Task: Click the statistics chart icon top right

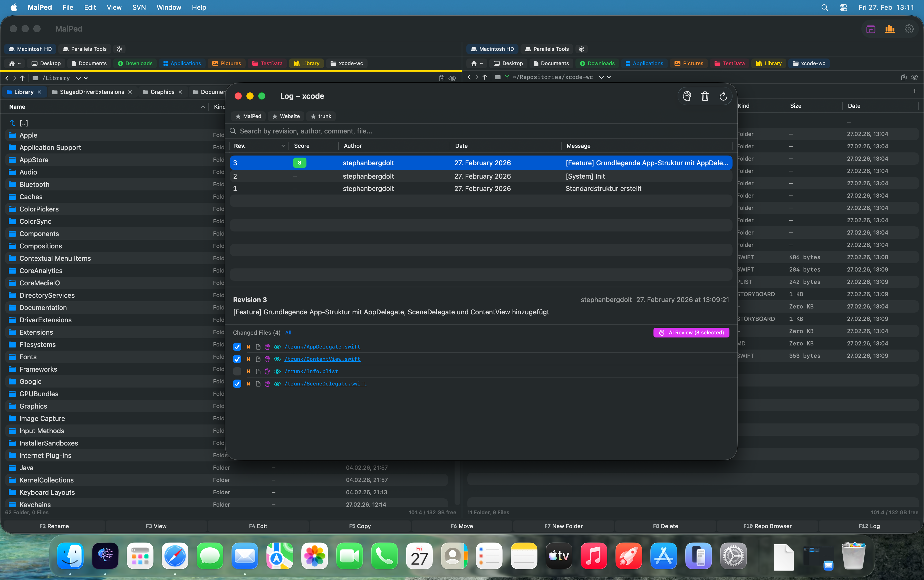Action: pyautogui.click(x=890, y=28)
